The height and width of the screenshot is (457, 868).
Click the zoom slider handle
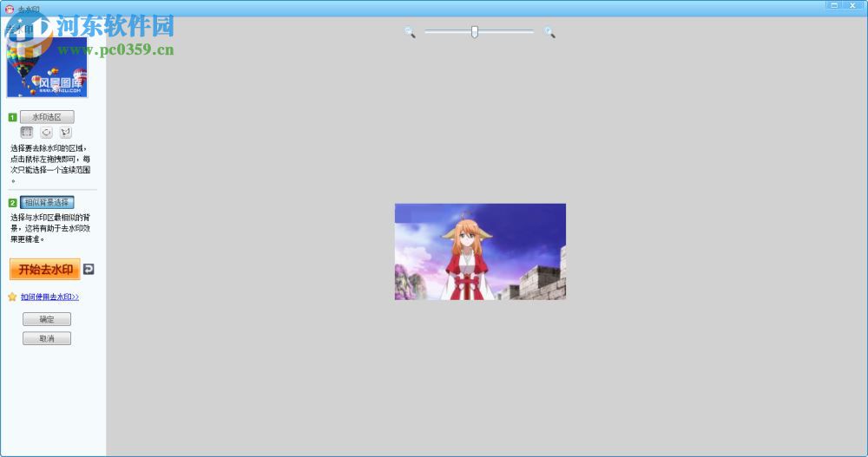475,32
